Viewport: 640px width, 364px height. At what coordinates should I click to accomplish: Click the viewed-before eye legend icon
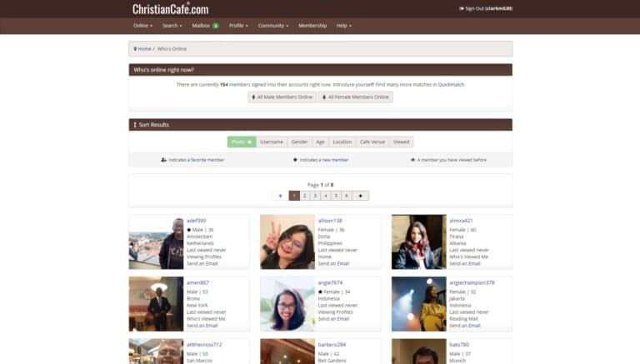point(412,160)
